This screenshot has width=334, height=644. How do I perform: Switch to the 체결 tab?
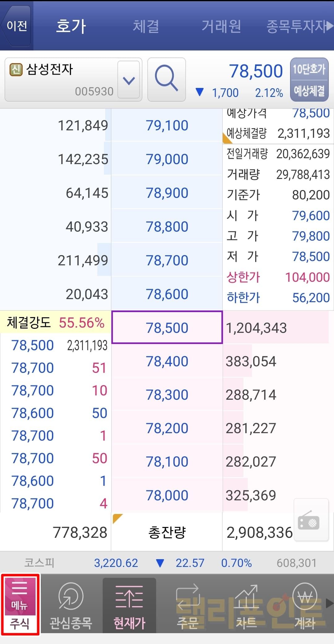(x=146, y=26)
